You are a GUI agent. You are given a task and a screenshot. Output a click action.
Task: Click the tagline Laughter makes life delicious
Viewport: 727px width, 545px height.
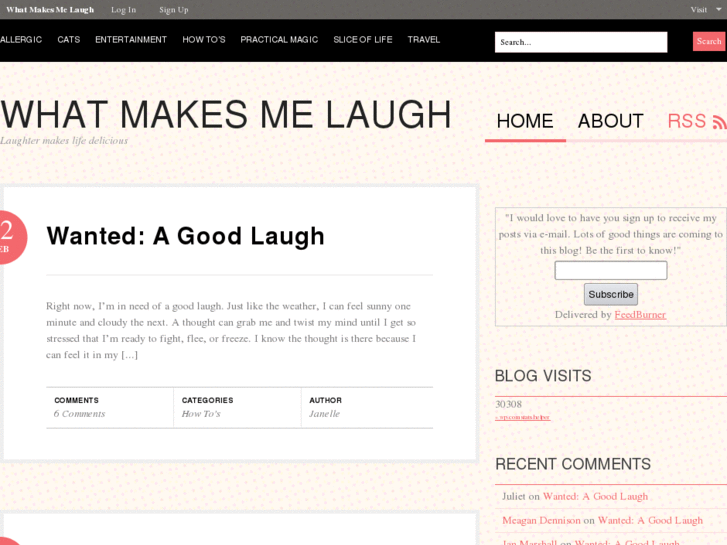pyautogui.click(x=64, y=141)
